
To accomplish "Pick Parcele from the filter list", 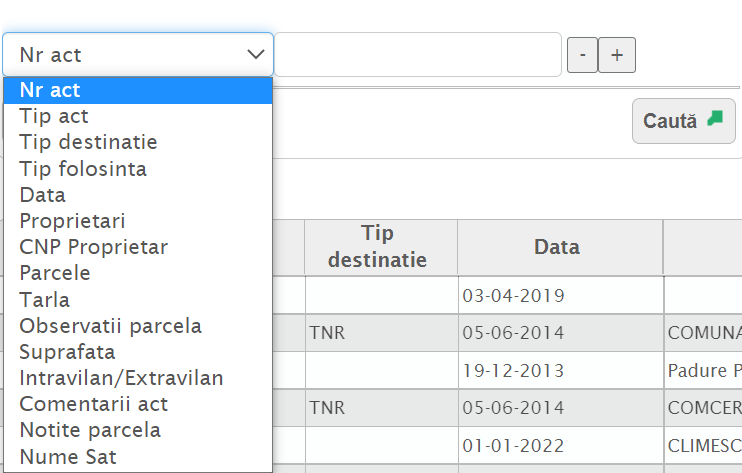I will [x=138, y=273].
